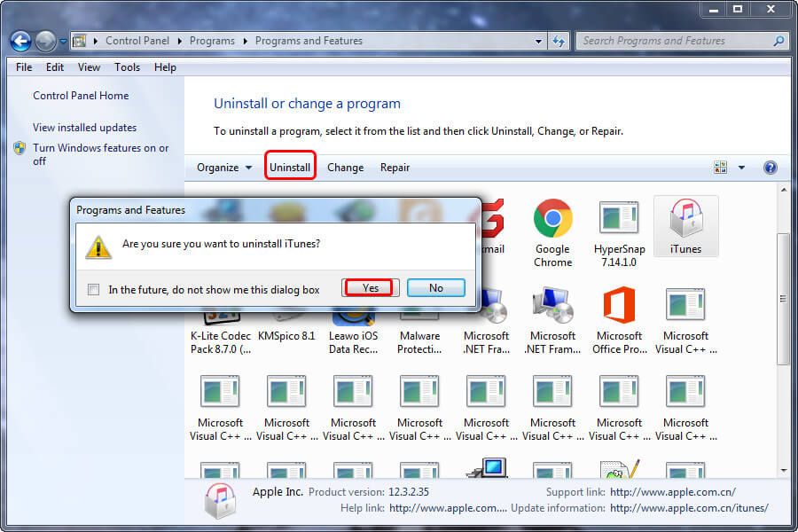Open the Tools menu
Viewport: 798px width, 532px height.
[127, 67]
